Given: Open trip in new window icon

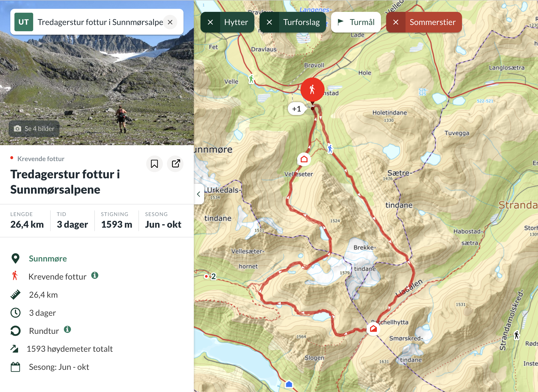Looking at the screenshot, I should coord(176,164).
